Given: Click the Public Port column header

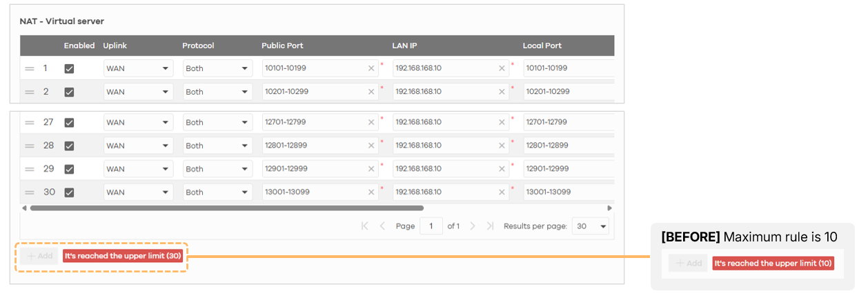Looking at the screenshot, I should click(282, 46).
